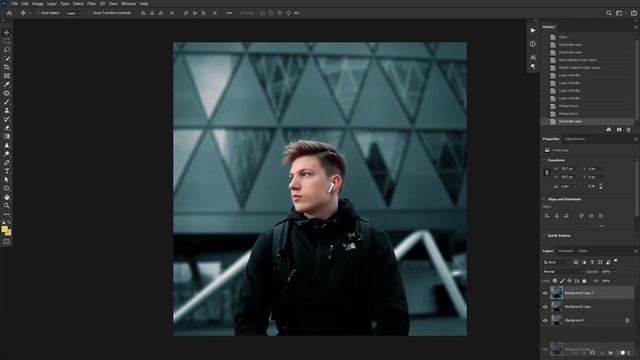The height and width of the screenshot is (360, 640).
Task: Select the Clone Stamp tool
Action: pos(7,110)
